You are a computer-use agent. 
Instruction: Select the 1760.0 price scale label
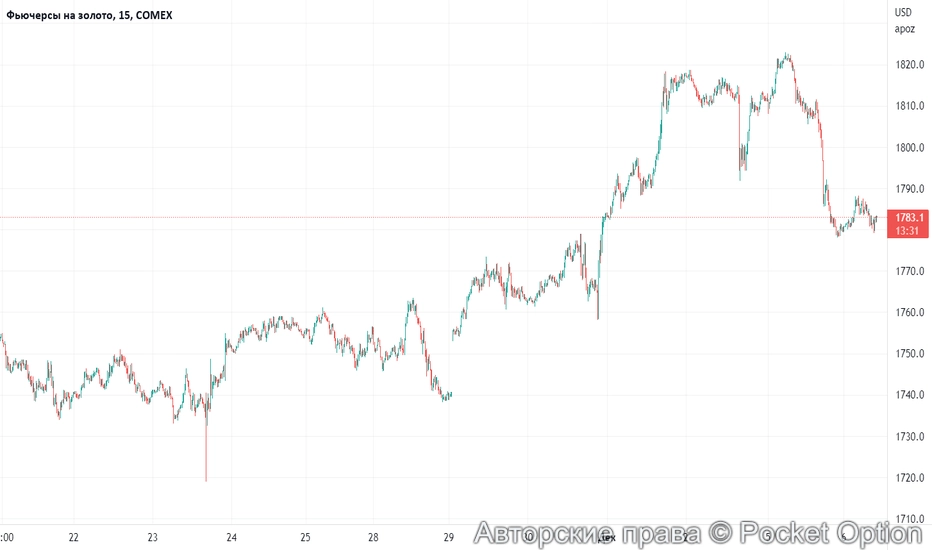click(909, 313)
